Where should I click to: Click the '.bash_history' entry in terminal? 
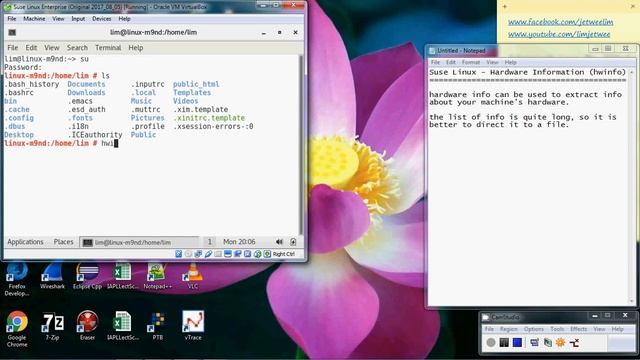coord(31,84)
